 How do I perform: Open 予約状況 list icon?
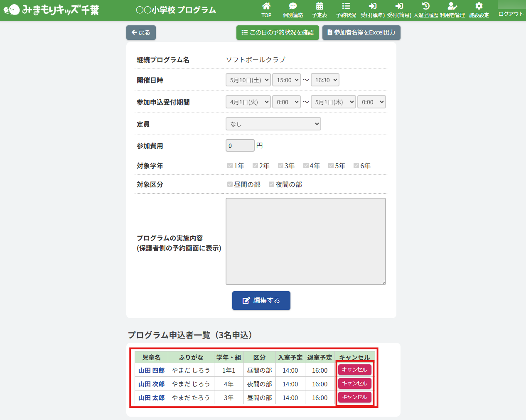point(346,6)
